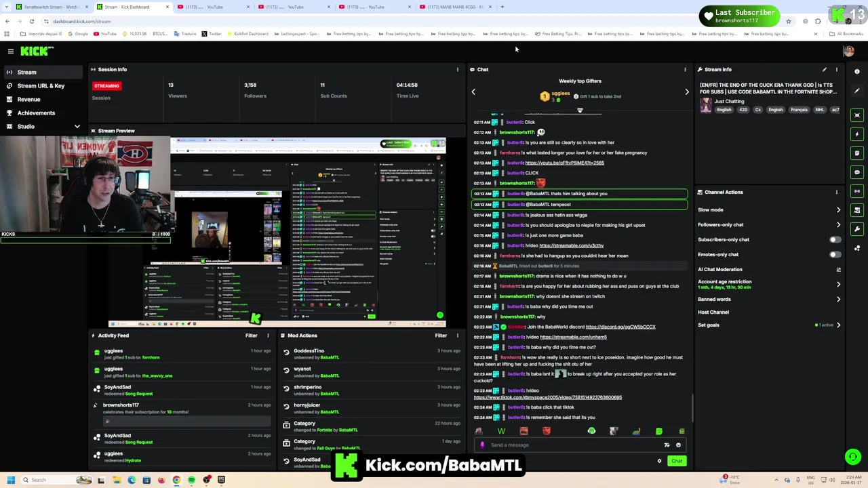
Task: Click Host Channel in Channel Actions
Action: [x=713, y=312]
